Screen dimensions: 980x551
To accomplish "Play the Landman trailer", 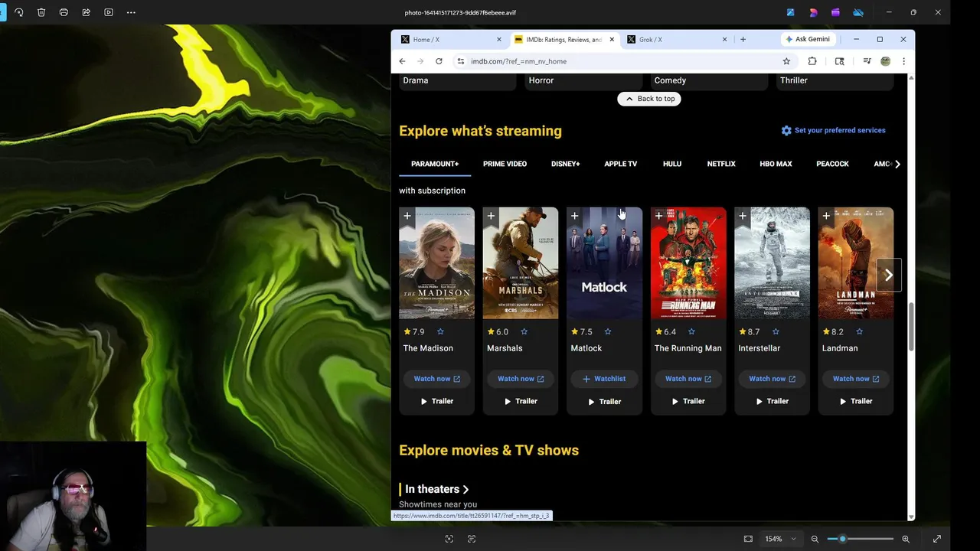I will tap(855, 401).
